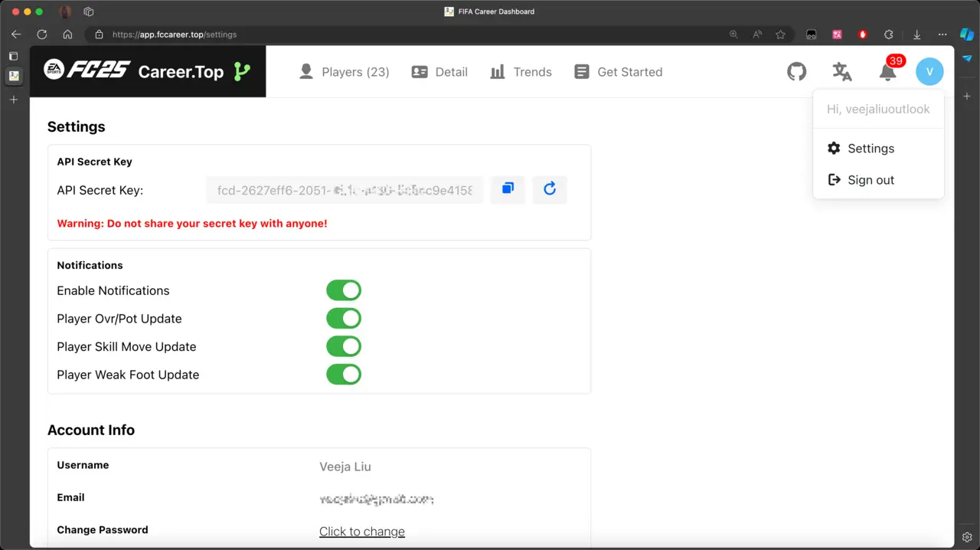This screenshot has height=550, width=980.
Task: Toggle Player Weak Foot Update switch
Action: tap(344, 375)
